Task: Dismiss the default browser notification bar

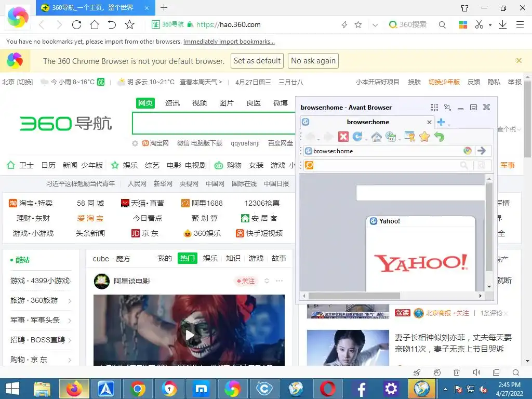Action: coord(519,60)
